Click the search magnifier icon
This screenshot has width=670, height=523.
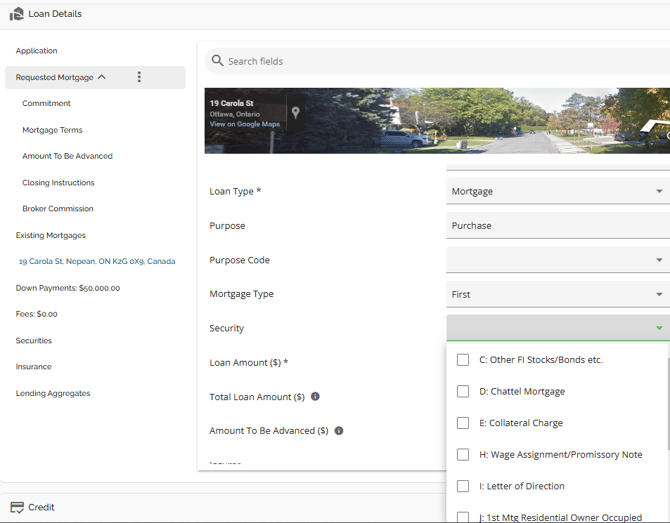click(x=215, y=61)
